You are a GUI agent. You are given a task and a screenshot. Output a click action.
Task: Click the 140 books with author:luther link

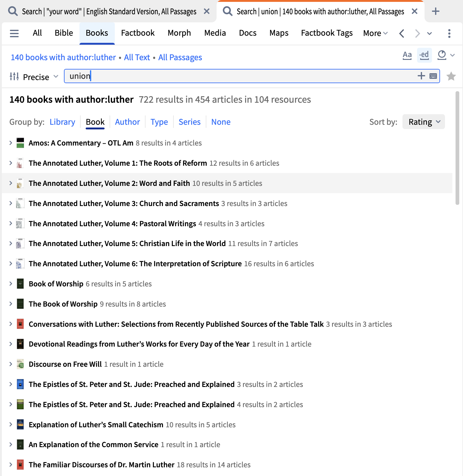[x=63, y=57]
